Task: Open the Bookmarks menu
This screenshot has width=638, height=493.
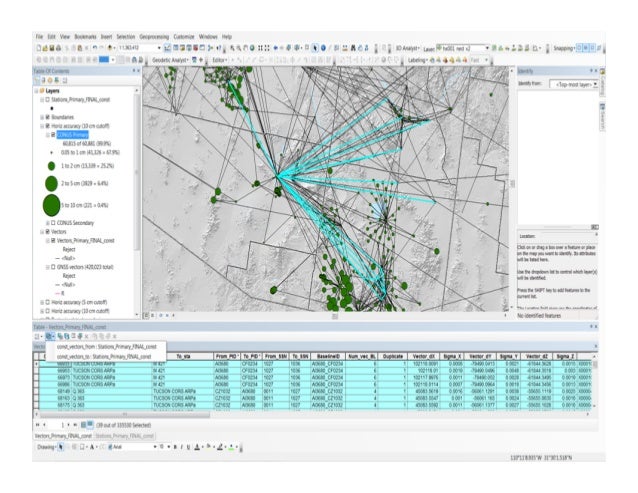Action: coord(85,37)
